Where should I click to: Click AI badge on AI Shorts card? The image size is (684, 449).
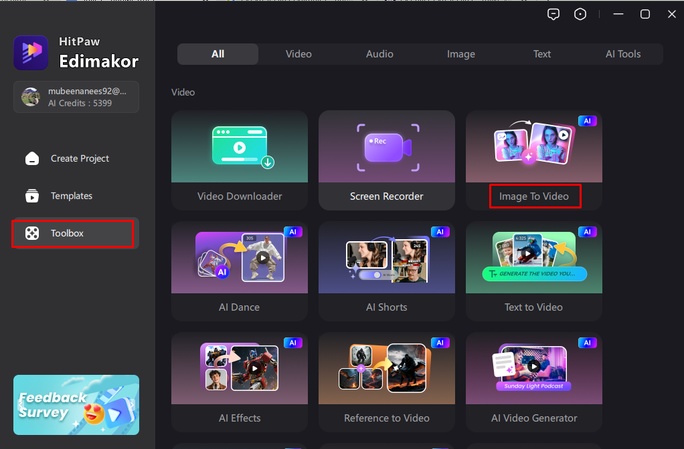(440, 232)
